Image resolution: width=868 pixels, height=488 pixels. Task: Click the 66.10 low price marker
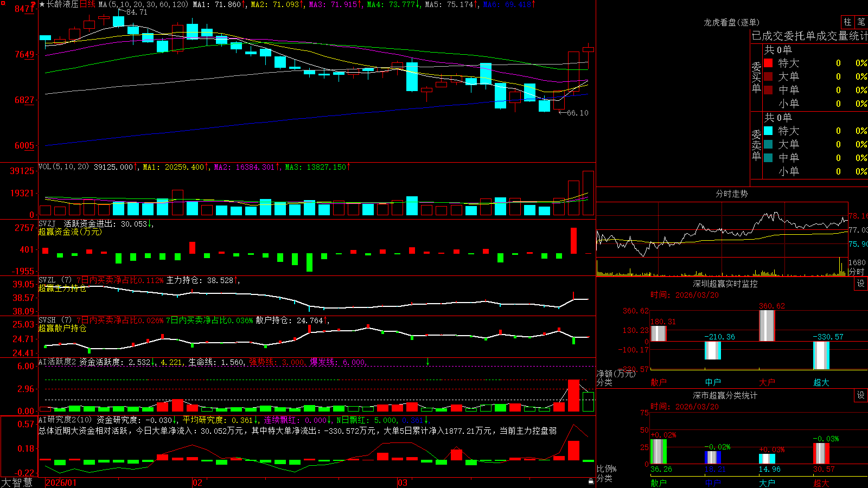[x=577, y=113]
